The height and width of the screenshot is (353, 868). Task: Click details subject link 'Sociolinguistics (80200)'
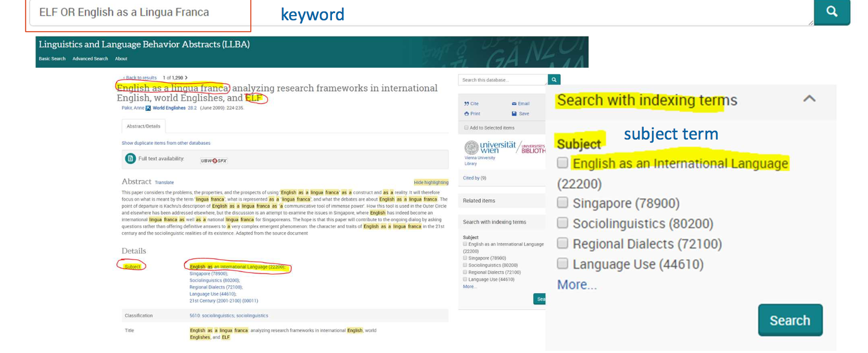(x=214, y=280)
